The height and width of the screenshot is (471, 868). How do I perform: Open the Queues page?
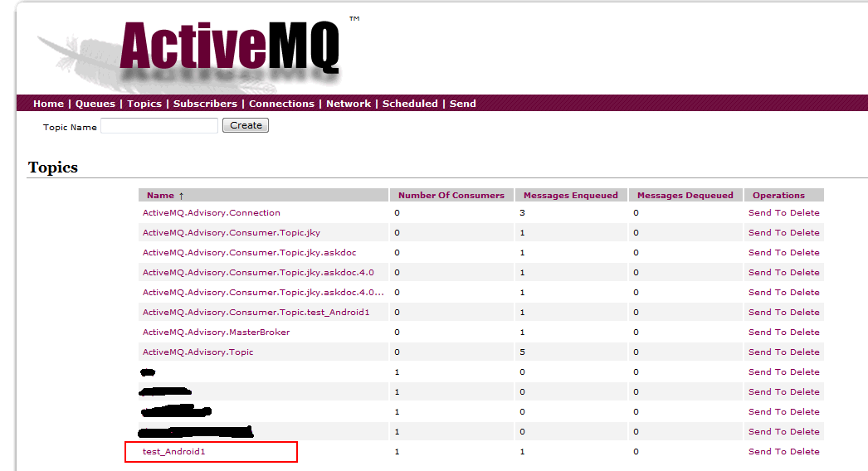click(x=95, y=104)
